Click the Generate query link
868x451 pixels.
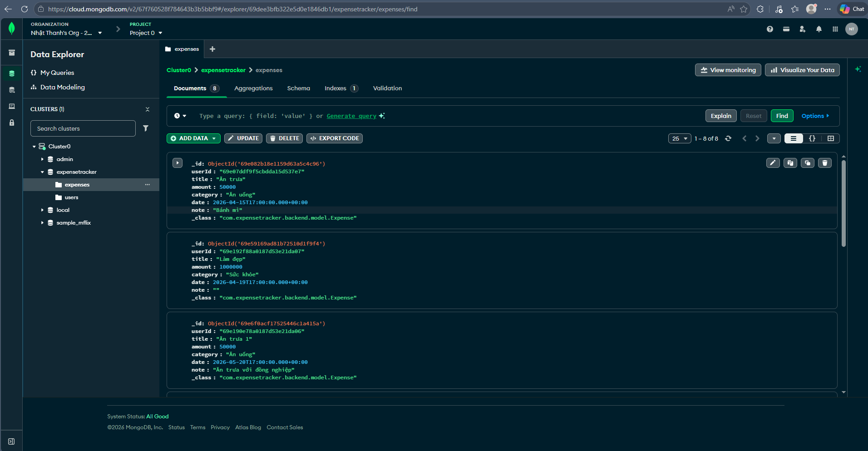coord(351,116)
